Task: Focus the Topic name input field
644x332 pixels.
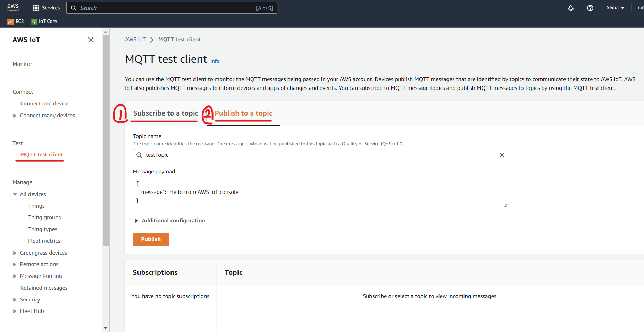Action: (x=320, y=155)
